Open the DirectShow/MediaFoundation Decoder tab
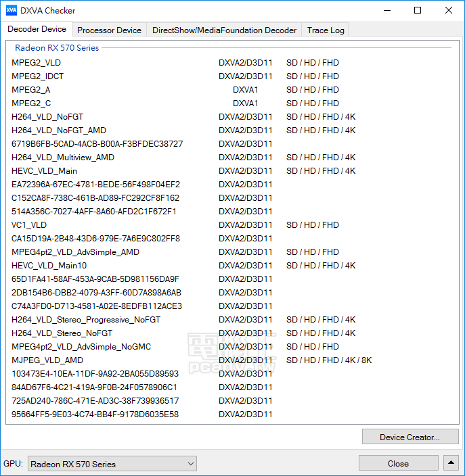Viewport: 465px width, 476px height. point(224,30)
